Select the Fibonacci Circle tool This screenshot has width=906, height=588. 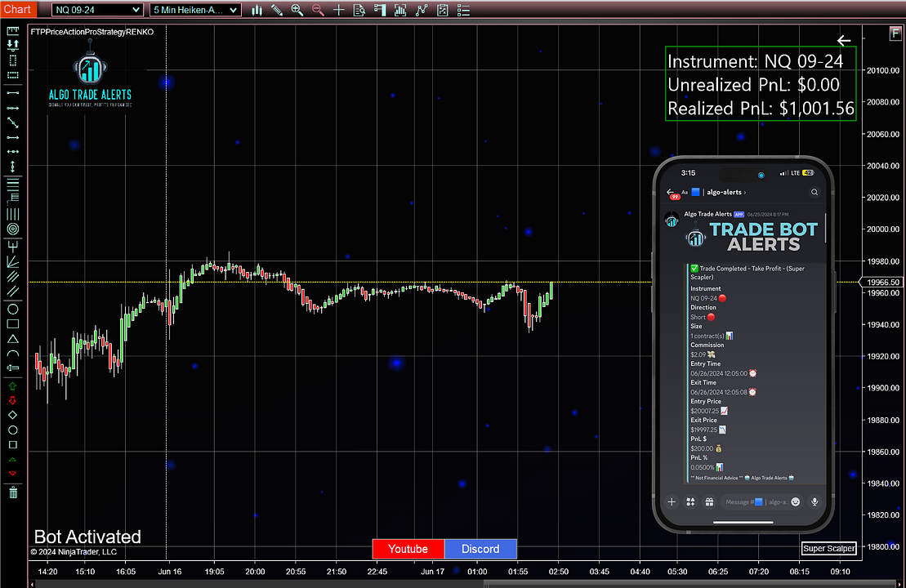coord(13,229)
